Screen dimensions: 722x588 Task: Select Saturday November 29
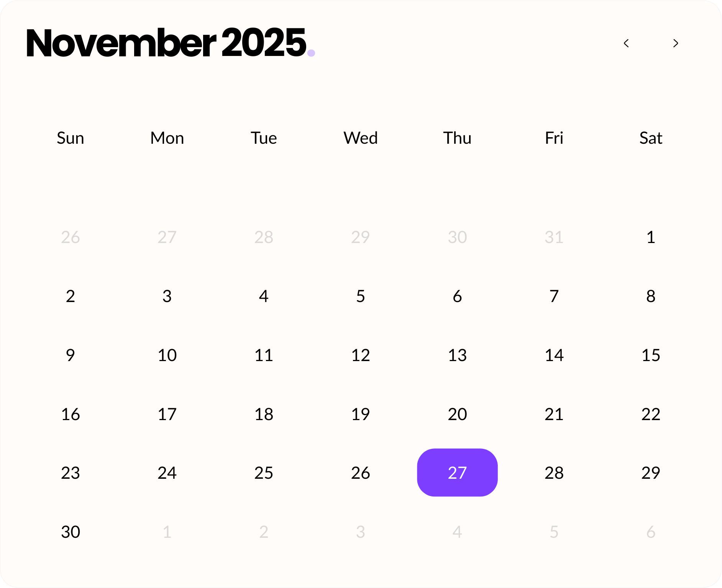pos(651,473)
